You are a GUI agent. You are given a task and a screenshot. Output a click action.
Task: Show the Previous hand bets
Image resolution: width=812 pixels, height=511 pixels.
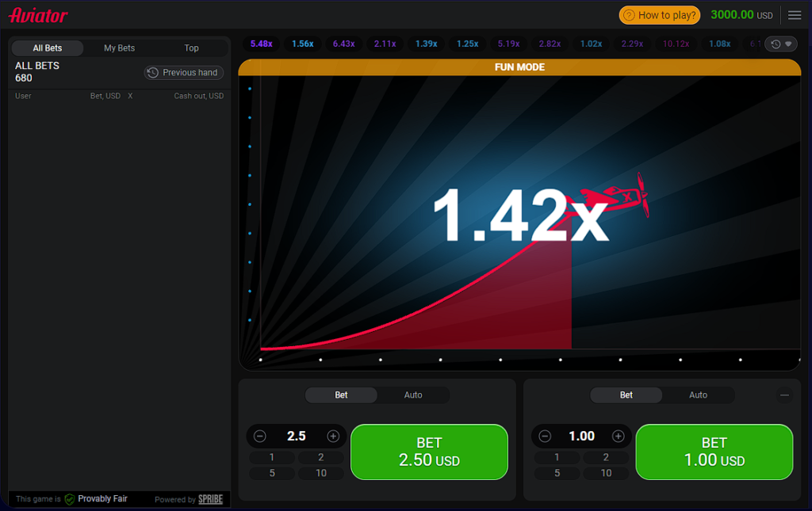[184, 73]
